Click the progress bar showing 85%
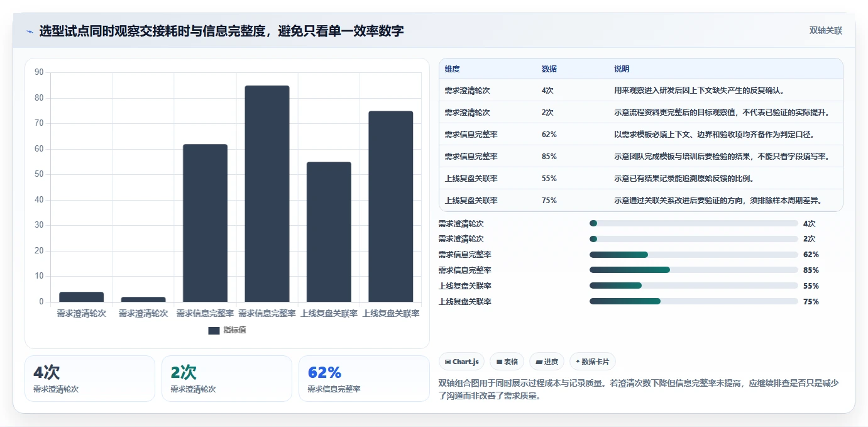Screen dimensions: 868x427 [694, 270]
